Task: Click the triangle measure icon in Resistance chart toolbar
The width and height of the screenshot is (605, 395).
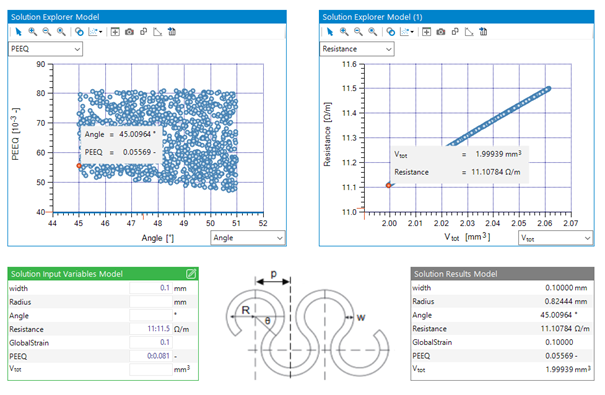Action: [469, 32]
